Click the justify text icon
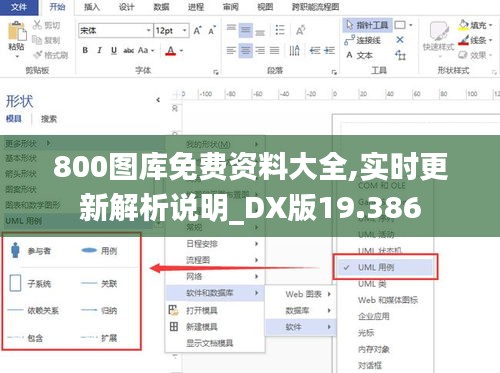Viewport: 500px width, 373px height. [274, 50]
